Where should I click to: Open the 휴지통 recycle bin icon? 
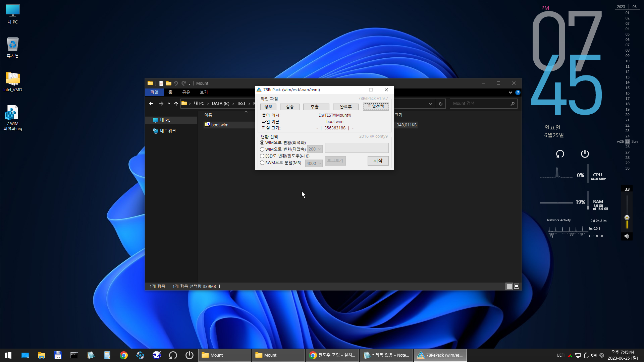[13, 48]
